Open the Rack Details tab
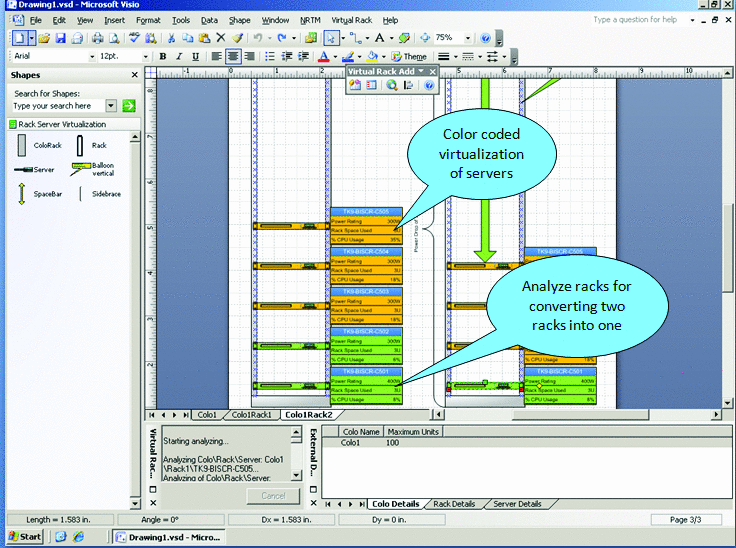Viewport: 736px width, 548px height. tap(454, 504)
